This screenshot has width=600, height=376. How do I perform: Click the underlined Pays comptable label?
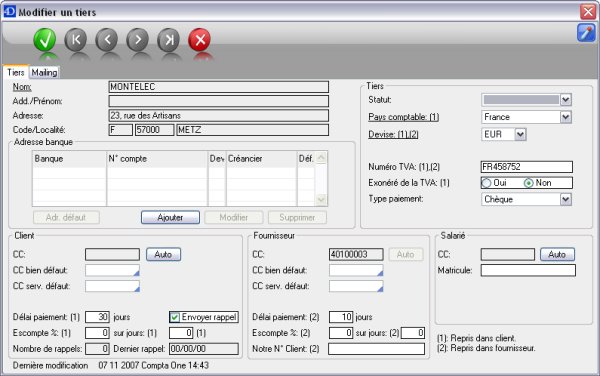coord(404,117)
